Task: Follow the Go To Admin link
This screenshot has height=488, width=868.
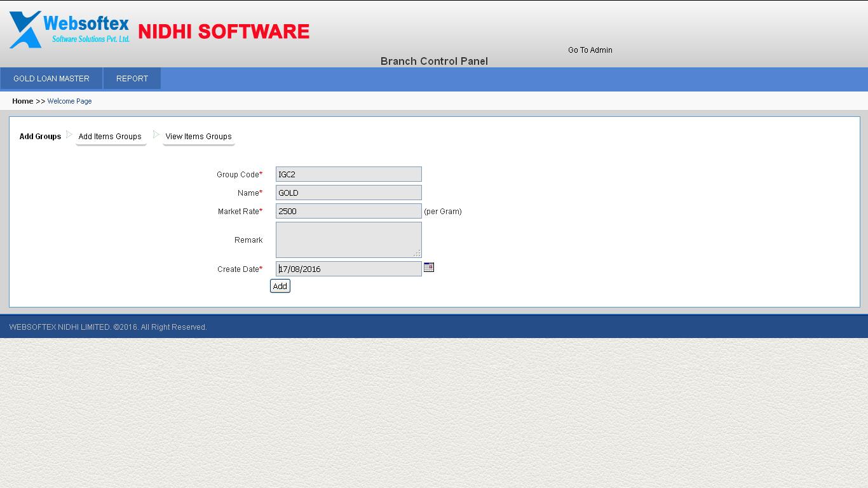Action: (590, 50)
